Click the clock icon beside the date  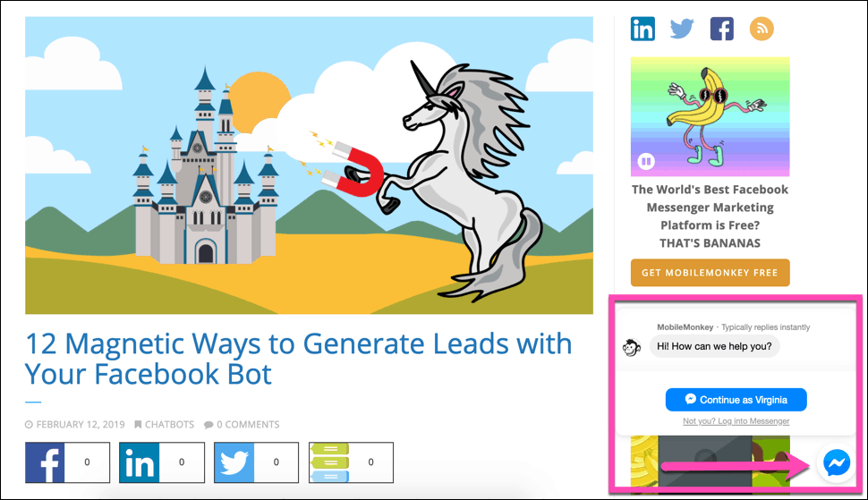coord(30,424)
